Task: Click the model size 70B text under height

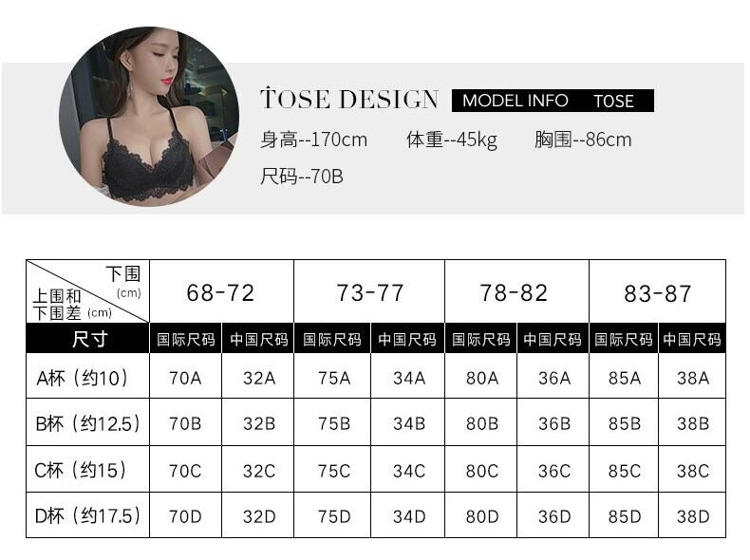Action: pos(301,177)
